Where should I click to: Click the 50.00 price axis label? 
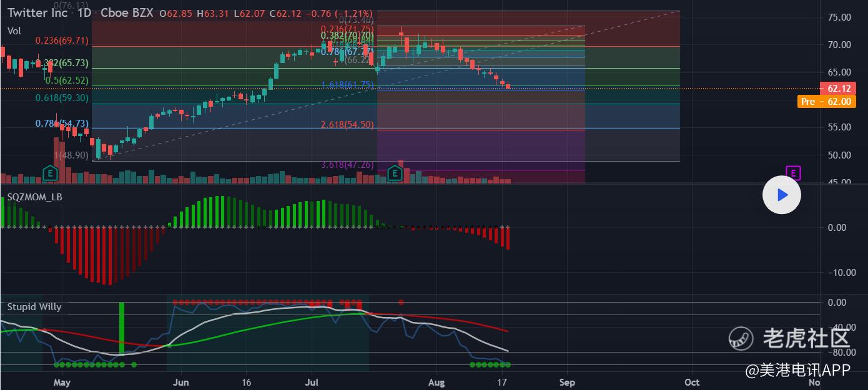[x=839, y=155]
